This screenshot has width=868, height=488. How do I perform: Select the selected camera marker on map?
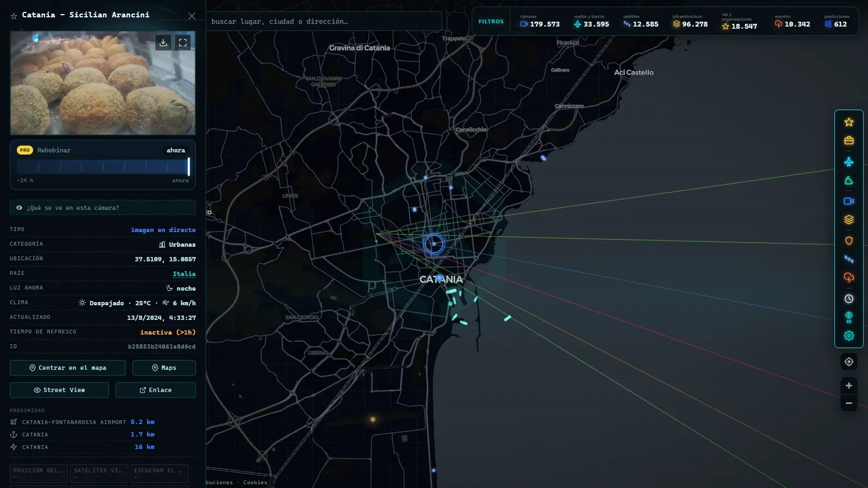click(x=433, y=244)
